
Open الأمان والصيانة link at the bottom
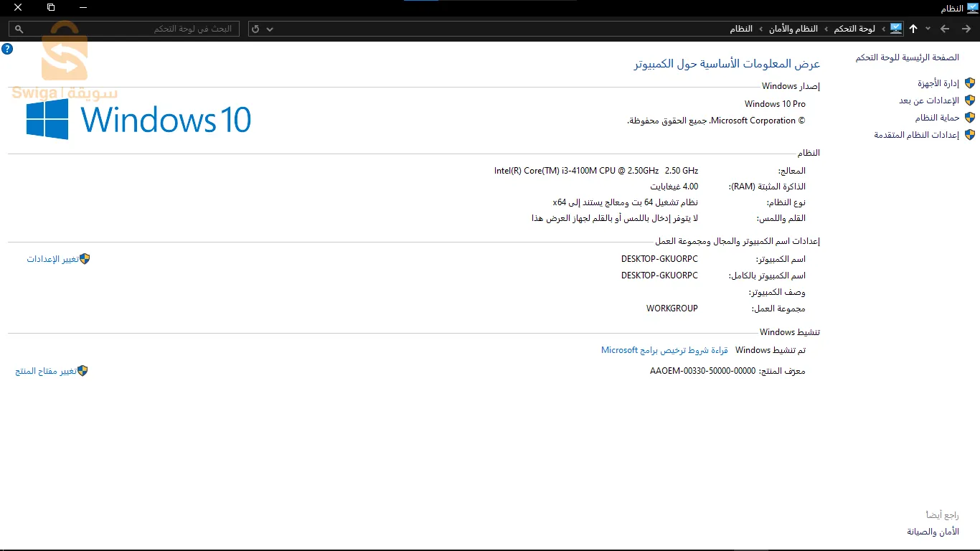tap(933, 532)
